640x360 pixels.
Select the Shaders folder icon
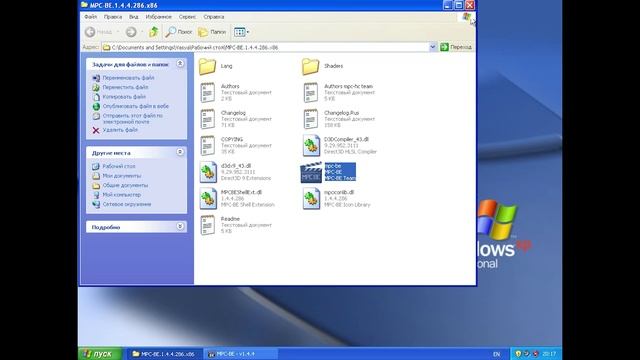pos(310,66)
